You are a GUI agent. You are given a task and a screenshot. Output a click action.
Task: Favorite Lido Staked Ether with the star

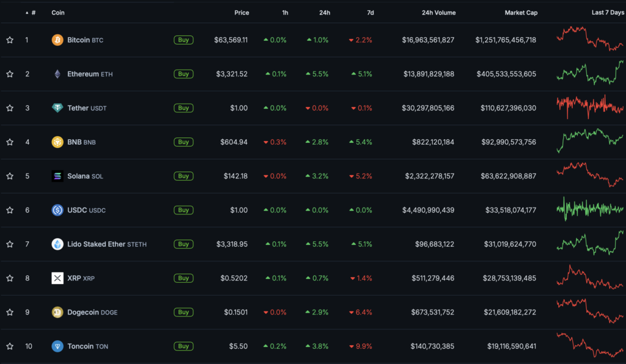pyautogui.click(x=10, y=244)
